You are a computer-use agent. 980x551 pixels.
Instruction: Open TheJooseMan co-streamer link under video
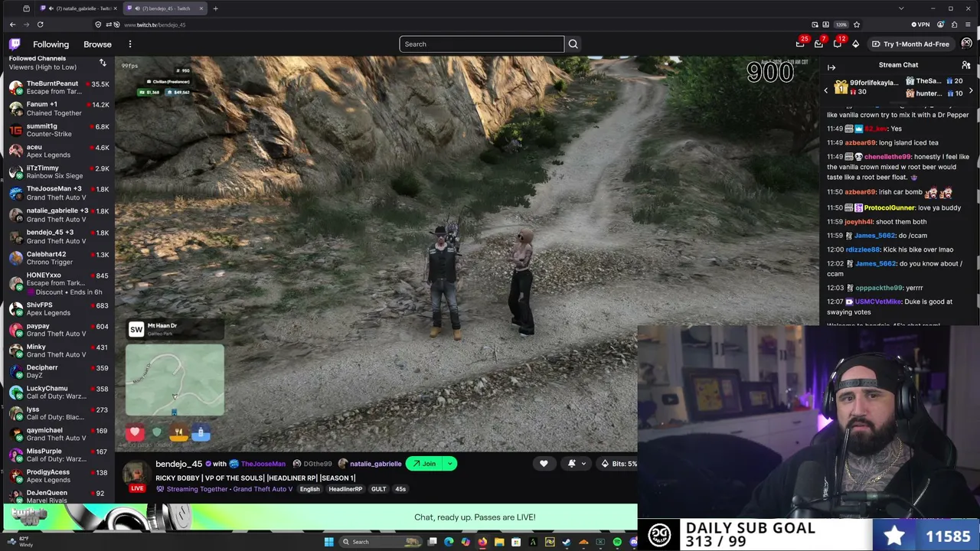click(263, 464)
